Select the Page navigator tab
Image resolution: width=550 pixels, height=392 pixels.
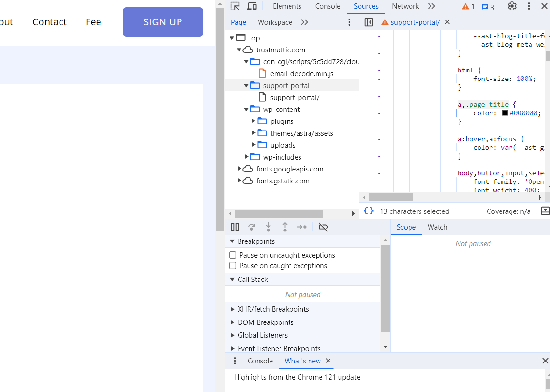point(239,22)
